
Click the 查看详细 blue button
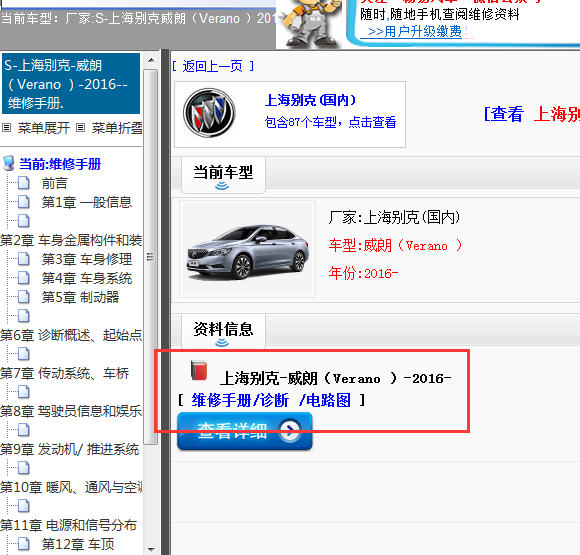pos(245,431)
